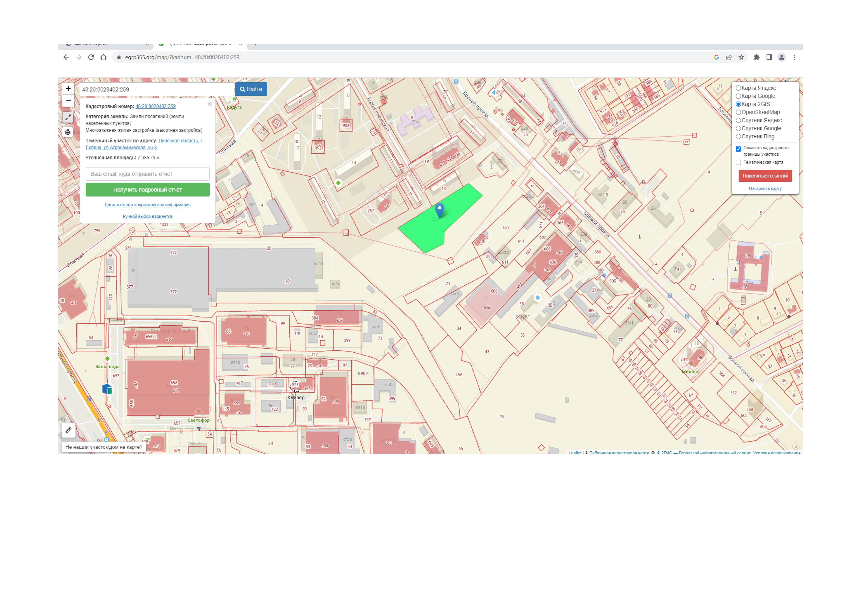Click Не нашли участок/дом на карте?

click(x=104, y=447)
